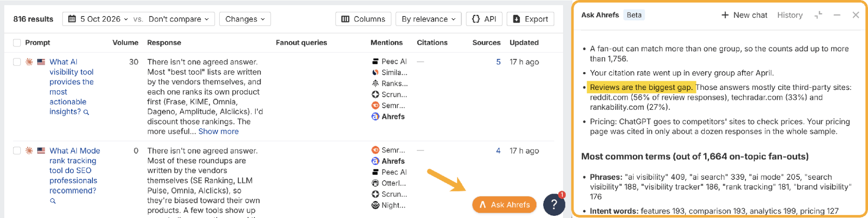Expand the Changes dropdown
The image size is (868, 218).
[245, 19]
